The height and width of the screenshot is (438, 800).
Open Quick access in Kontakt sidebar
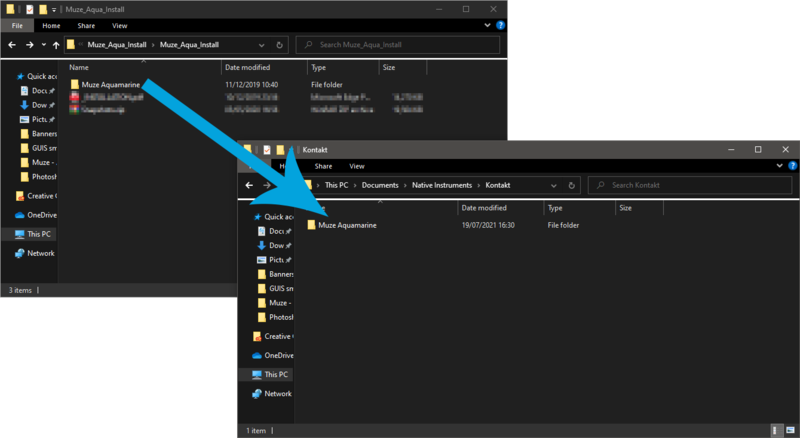273,216
